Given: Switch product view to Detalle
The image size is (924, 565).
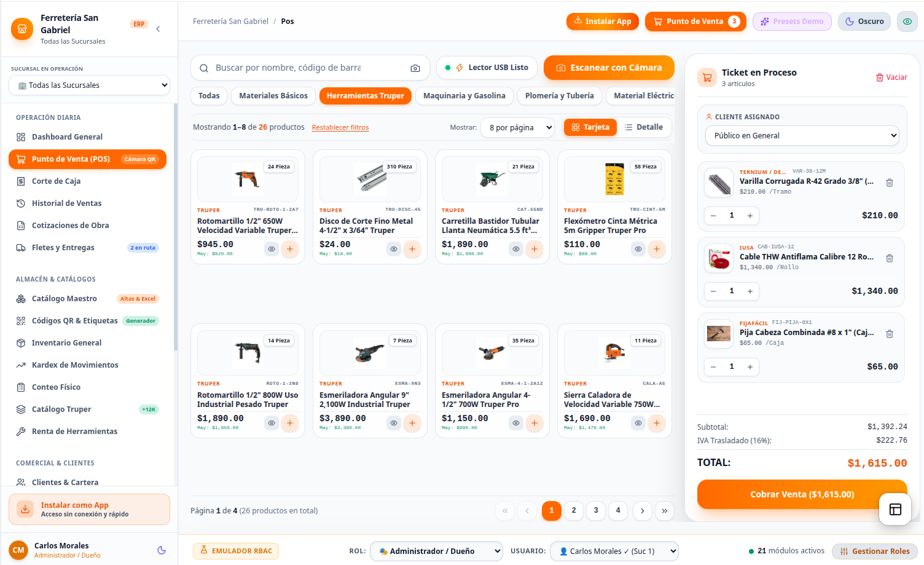Looking at the screenshot, I should click(644, 127).
